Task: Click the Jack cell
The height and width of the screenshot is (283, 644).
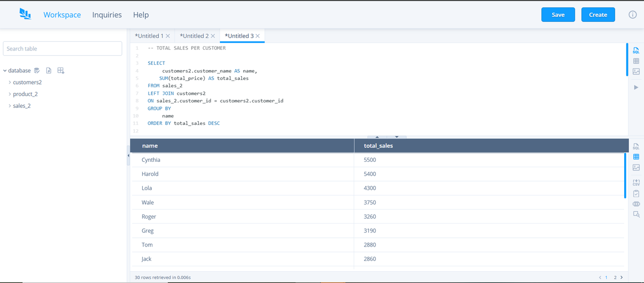Action: pyautogui.click(x=243, y=259)
